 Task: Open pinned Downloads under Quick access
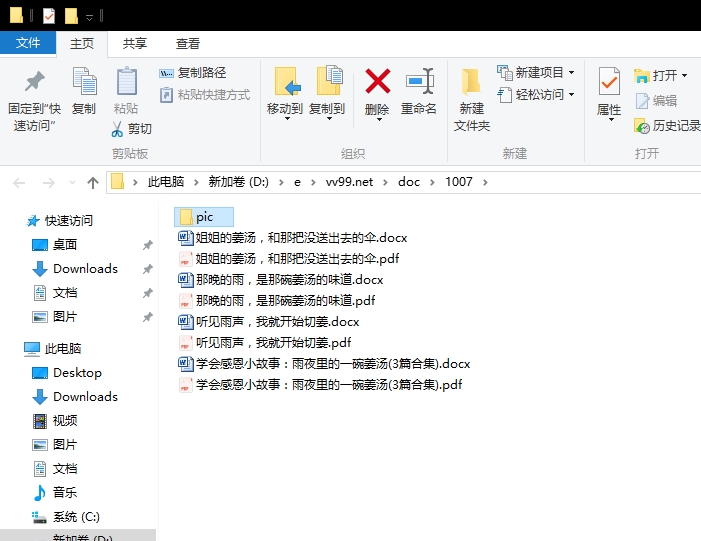coord(75,269)
